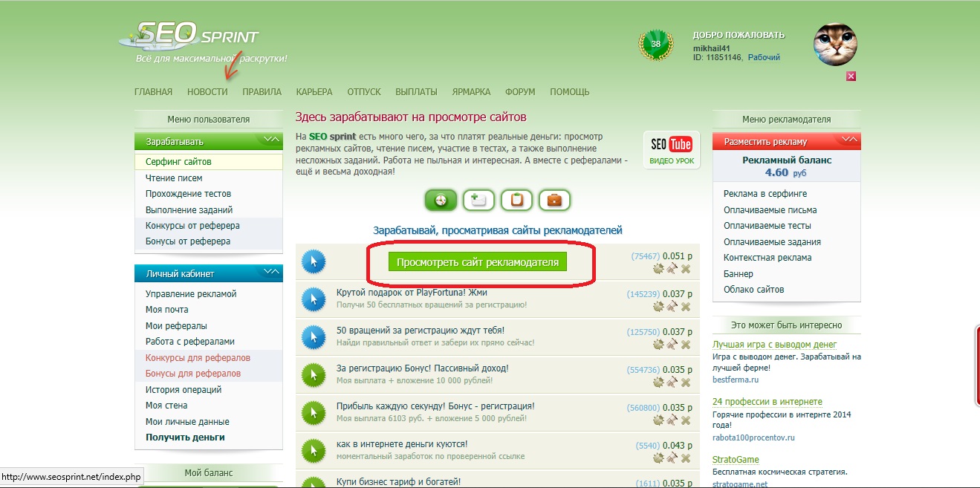Screen dimensions: 980x488
Task: Click the pin icon next to PlayFortuna ad
Action: [673, 305]
